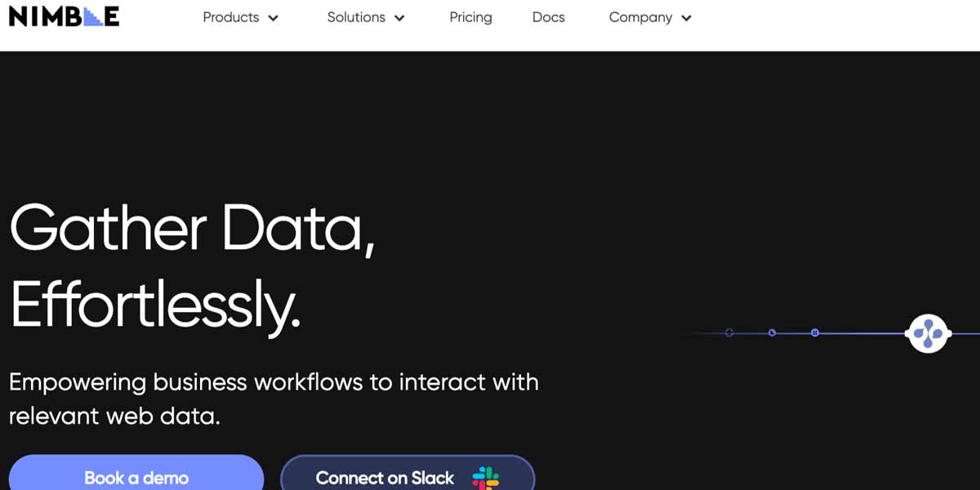
Task: Click the purple staircase in the Nimble logo
Action: click(x=93, y=16)
